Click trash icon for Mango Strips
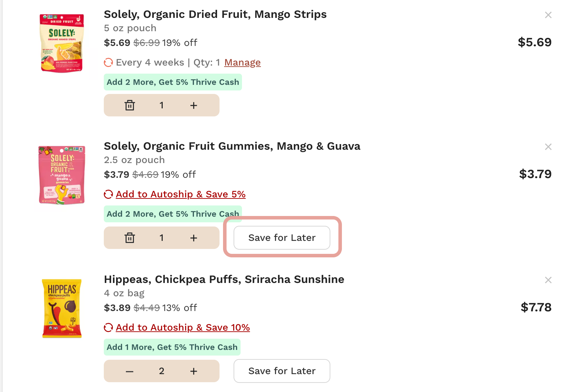This screenshot has height=392, width=566. [x=130, y=105]
